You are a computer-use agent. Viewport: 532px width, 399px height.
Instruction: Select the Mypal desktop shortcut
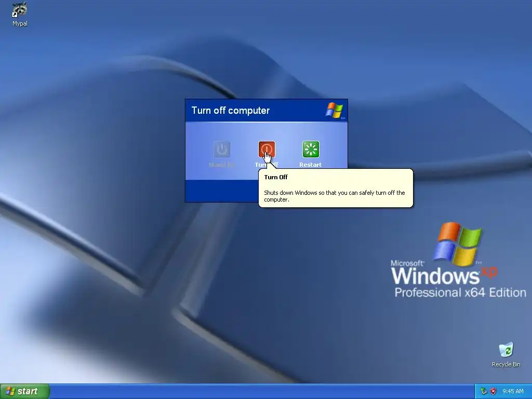click(20, 14)
